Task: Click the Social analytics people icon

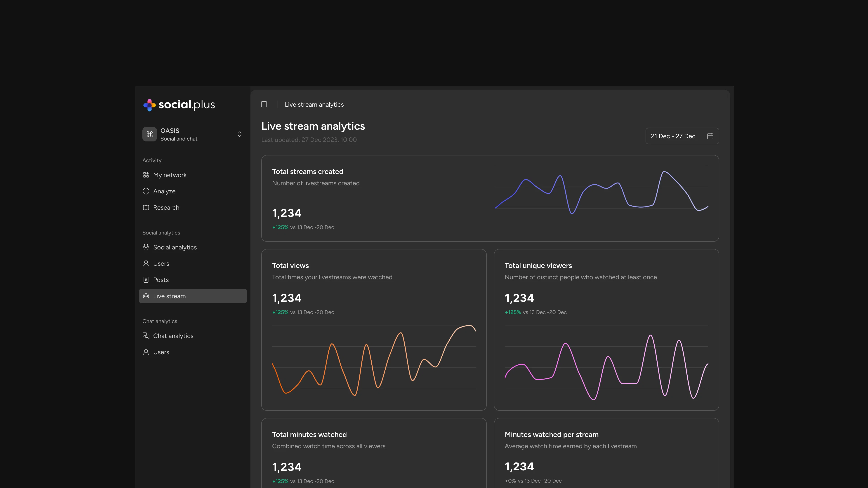Action: pos(146,247)
